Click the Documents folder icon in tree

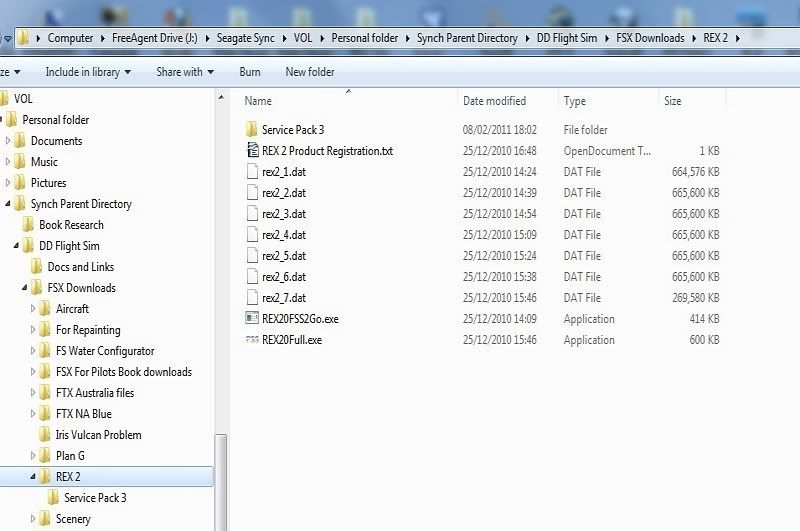20,141
